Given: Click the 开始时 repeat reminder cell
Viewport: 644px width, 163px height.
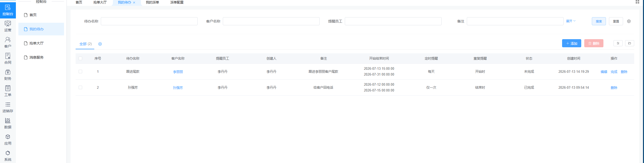Looking at the screenshot, I should click(480, 72).
